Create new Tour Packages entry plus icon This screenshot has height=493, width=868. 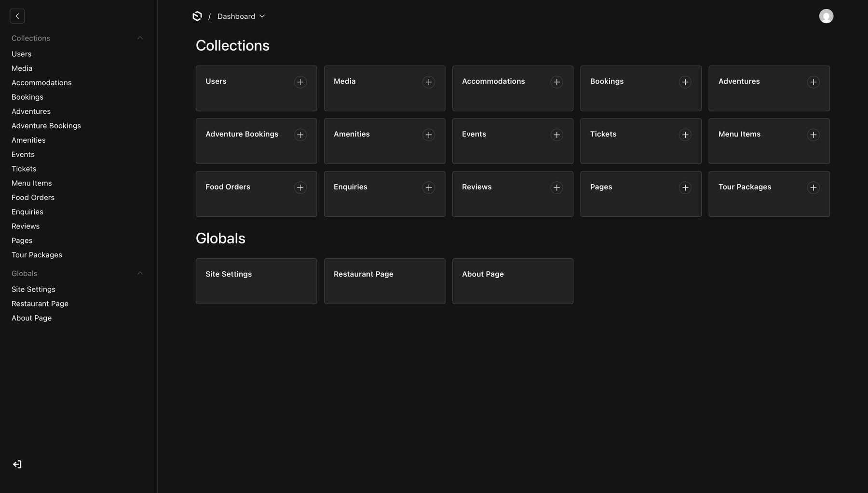click(814, 188)
